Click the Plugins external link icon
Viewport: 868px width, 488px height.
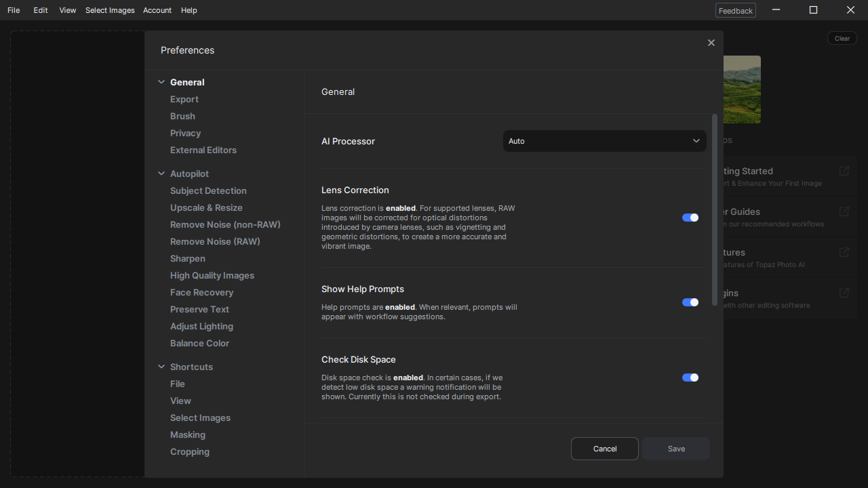click(844, 293)
